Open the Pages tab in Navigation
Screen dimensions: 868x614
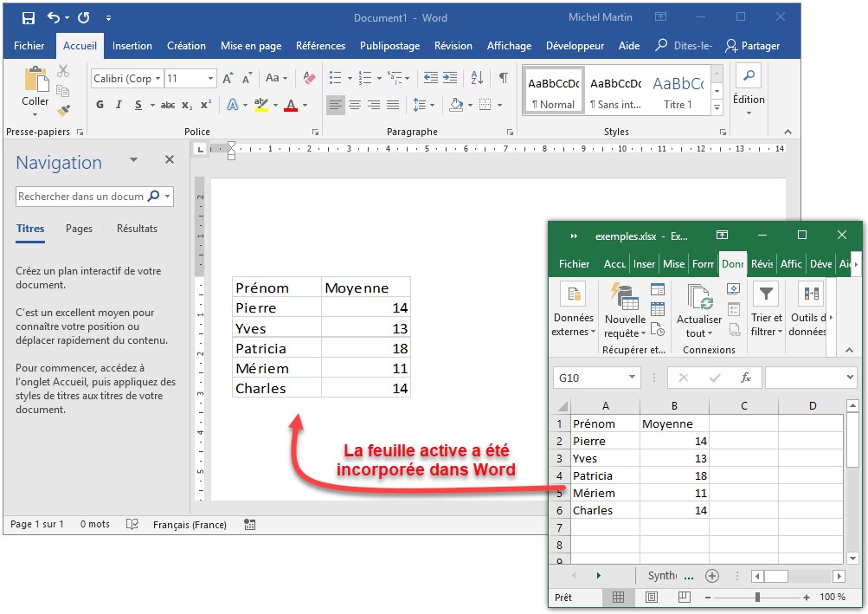[x=79, y=229]
